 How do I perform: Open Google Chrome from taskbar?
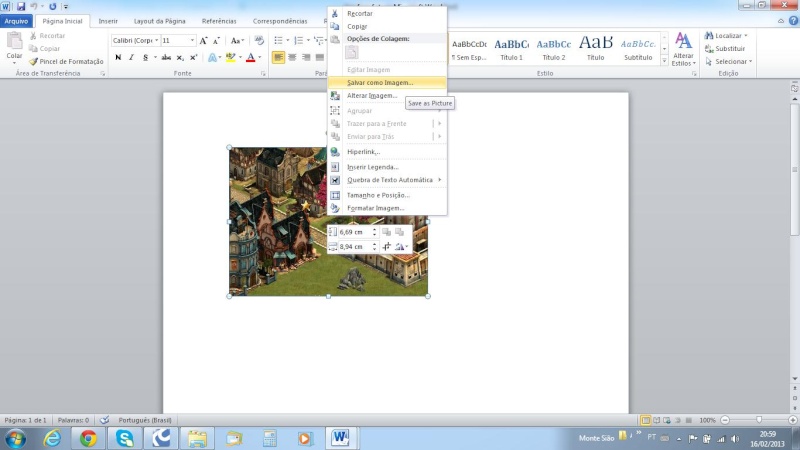pos(88,438)
